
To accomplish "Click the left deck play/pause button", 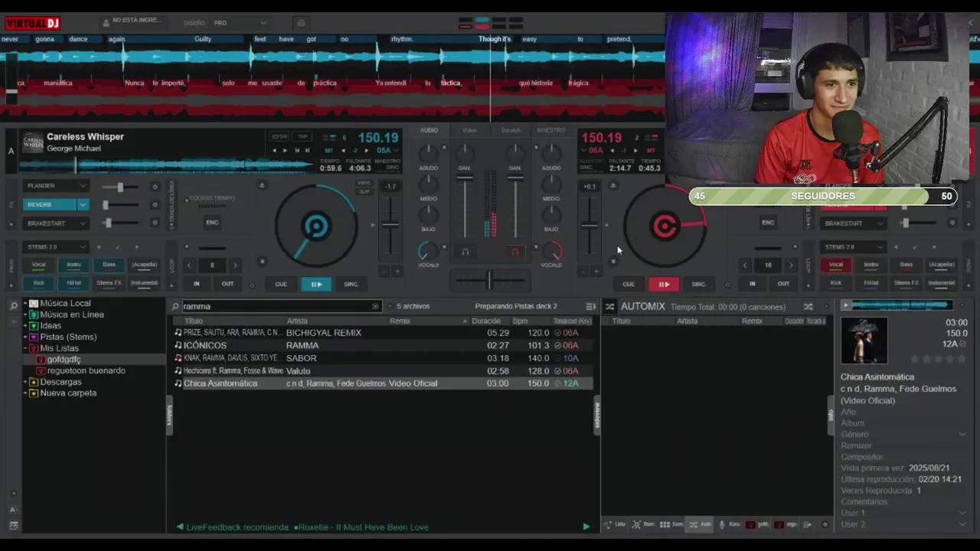I will point(316,284).
